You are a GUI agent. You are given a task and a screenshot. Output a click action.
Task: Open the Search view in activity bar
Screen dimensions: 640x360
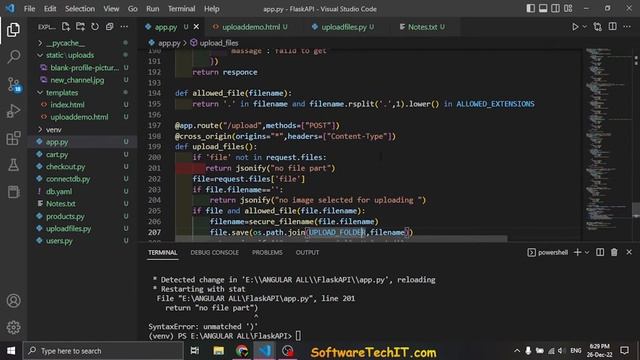coord(13,57)
